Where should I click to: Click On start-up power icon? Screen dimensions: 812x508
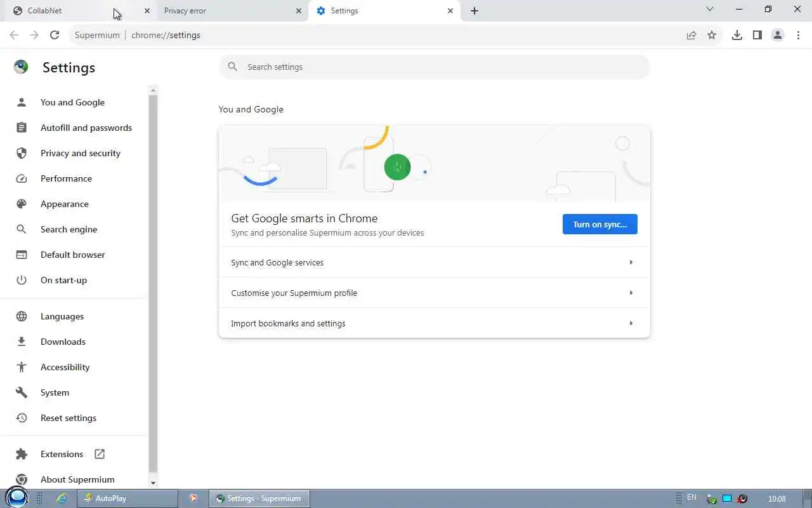(22, 280)
